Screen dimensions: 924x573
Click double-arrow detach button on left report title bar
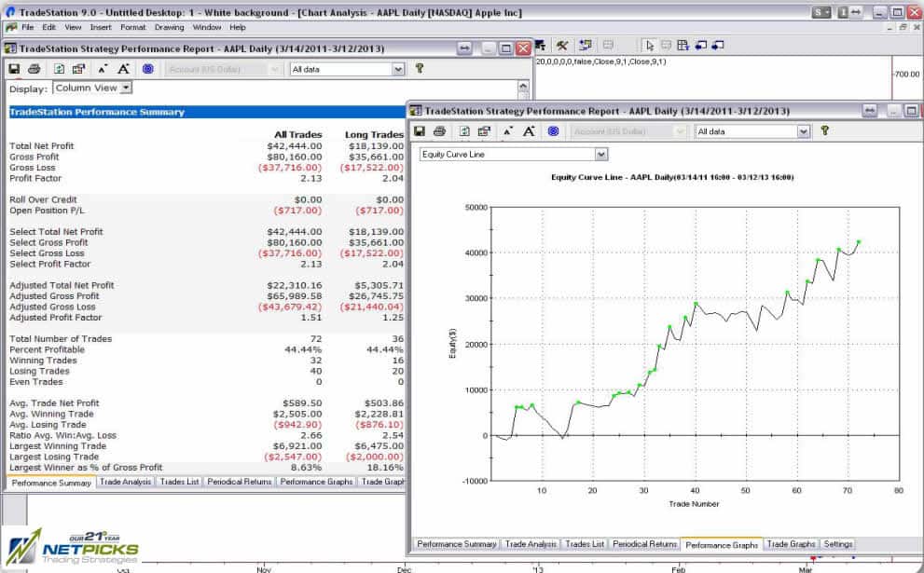point(465,48)
